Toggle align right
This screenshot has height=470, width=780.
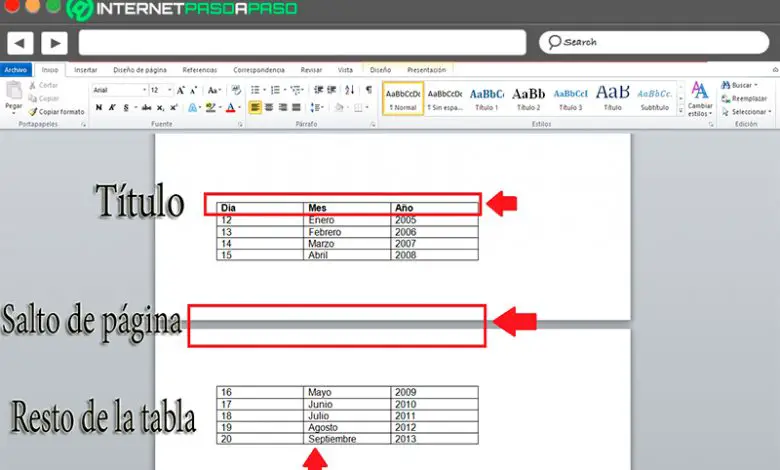point(283,107)
